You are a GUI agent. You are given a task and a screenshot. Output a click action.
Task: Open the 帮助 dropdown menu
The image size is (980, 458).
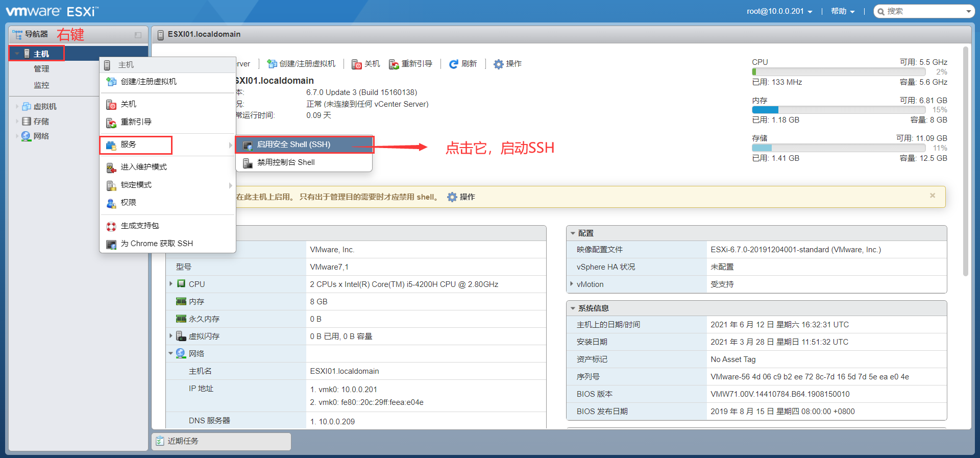pyautogui.click(x=843, y=11)
